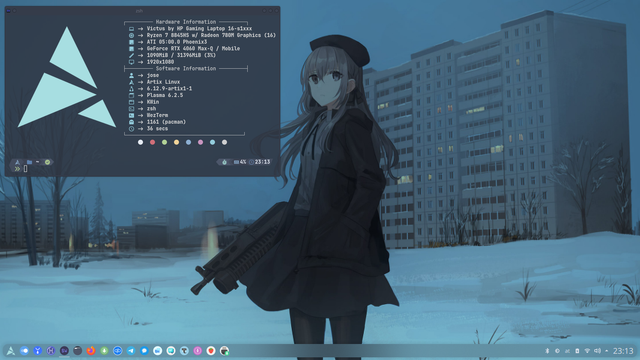Click the '36 secs' uptime text
Viewport: 640px width, 360px height.
[157, 129]
